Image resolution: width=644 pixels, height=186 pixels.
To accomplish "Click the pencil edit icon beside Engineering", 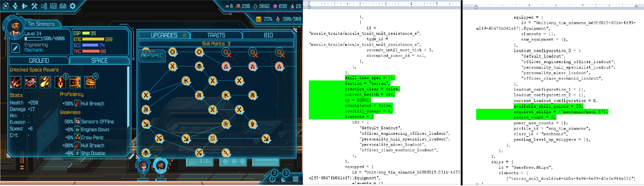I will [x=15, y=48].
